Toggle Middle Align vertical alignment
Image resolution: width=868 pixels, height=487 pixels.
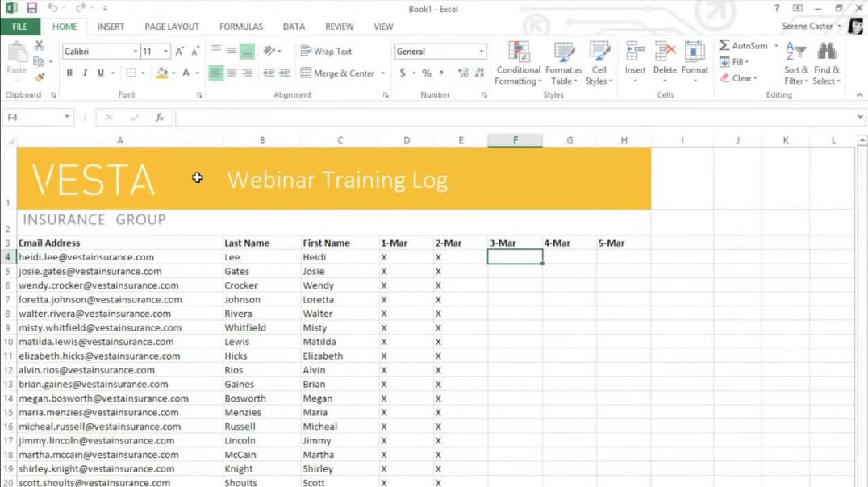(x=232, y=51)
